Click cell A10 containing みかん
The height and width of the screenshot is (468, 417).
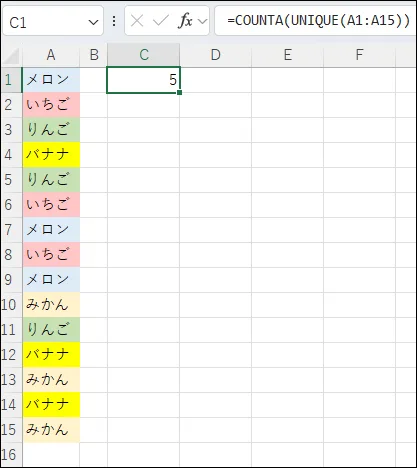click(x=51, y=305)
